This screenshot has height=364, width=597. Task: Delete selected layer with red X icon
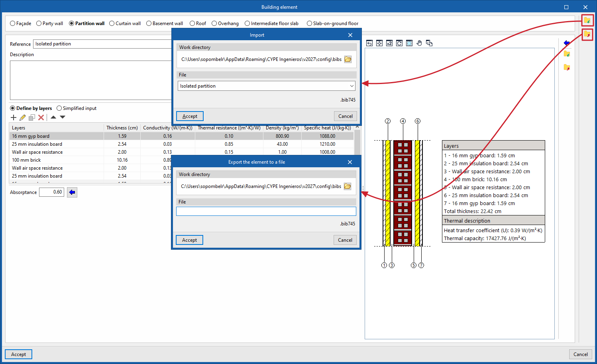pos(41,117)
